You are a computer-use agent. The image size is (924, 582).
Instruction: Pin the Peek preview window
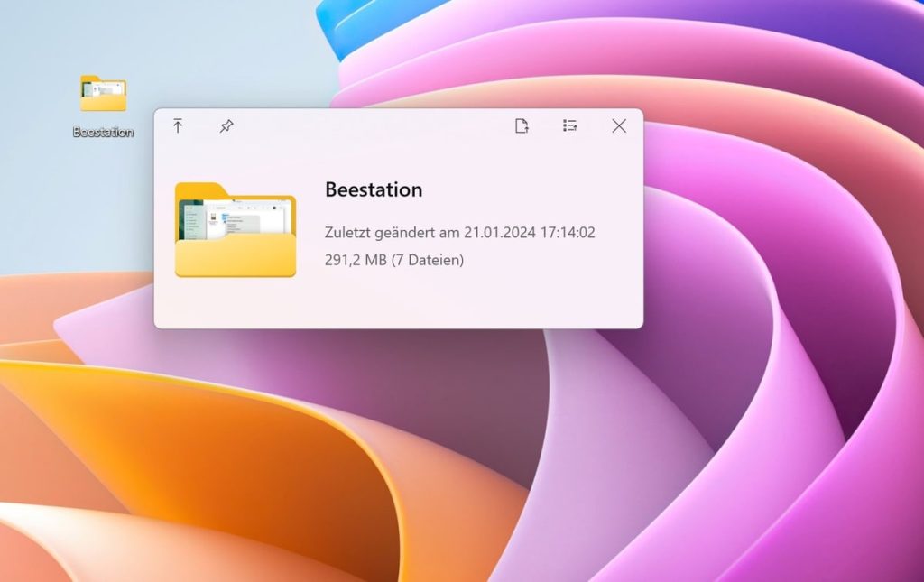click(226, 126)
